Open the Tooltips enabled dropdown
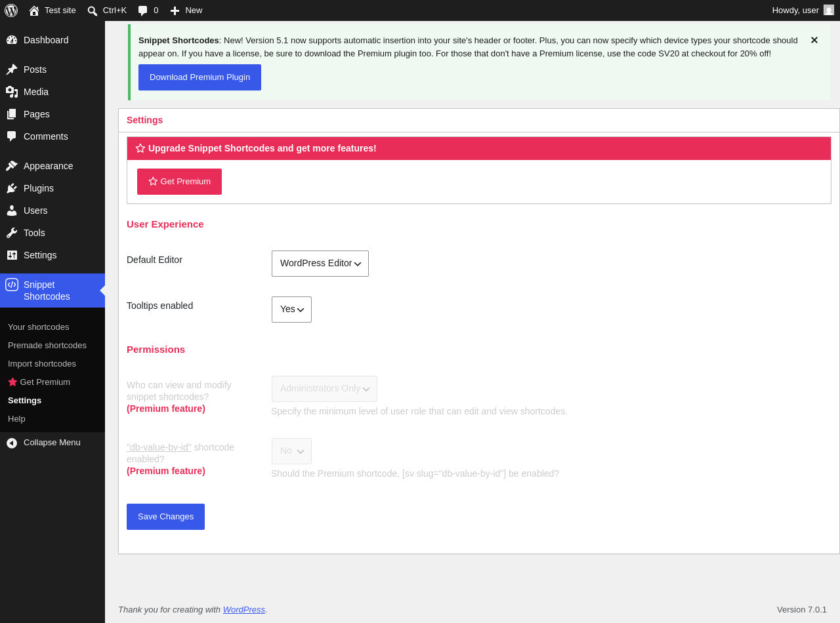The image size is (840, 623). pyautogui.click(x=291, y=310)
